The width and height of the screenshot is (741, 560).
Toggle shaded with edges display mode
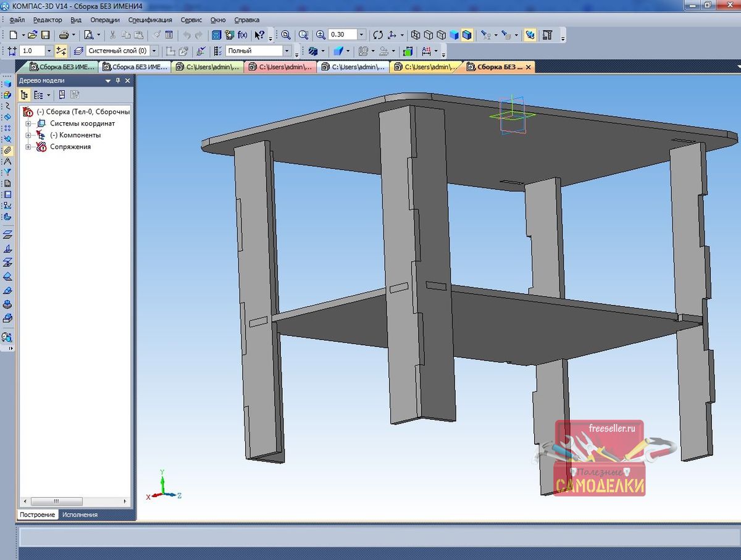(467, 35)
